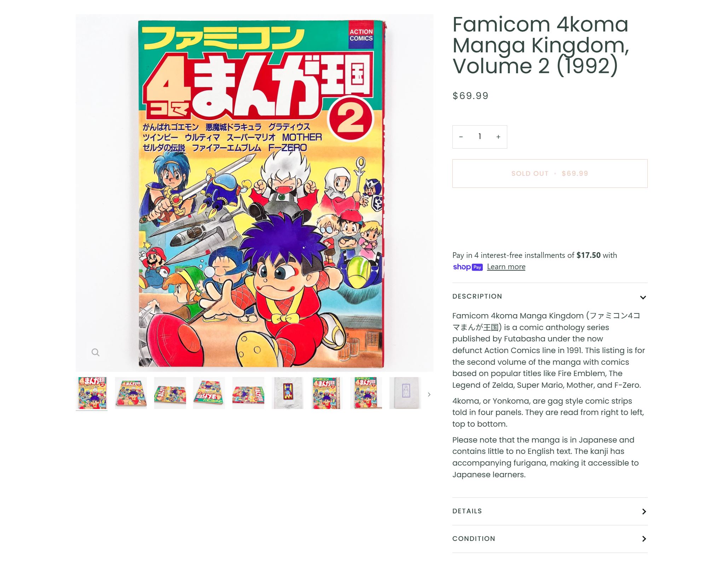
Task: Expand the Details section
Action: click(550, 511)
